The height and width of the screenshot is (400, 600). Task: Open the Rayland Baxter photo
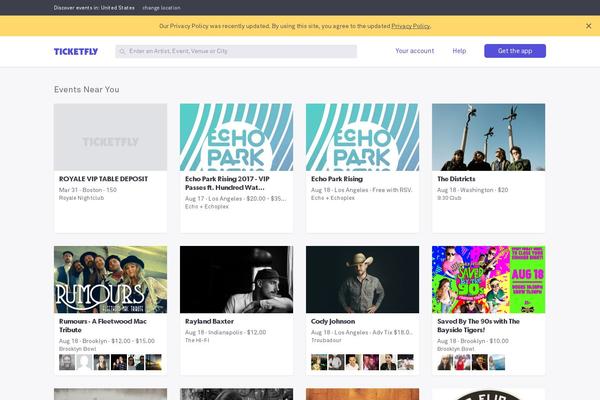point(236,279)
